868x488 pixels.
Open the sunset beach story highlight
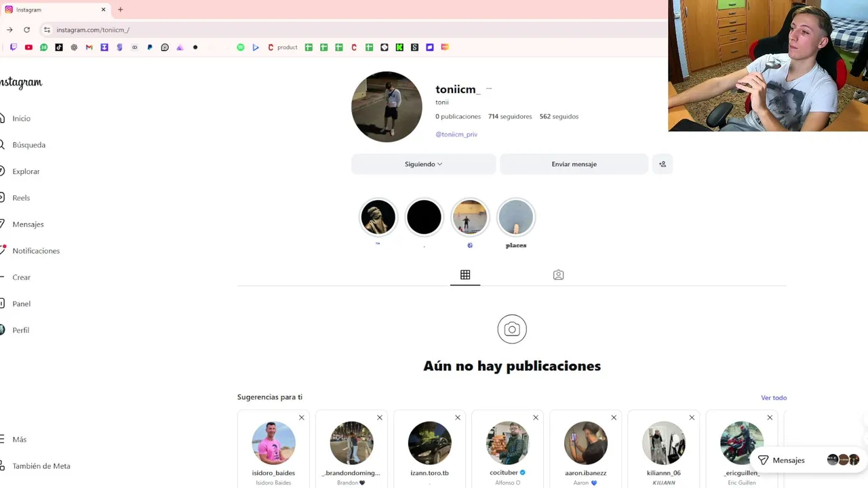tap(470, 217)
